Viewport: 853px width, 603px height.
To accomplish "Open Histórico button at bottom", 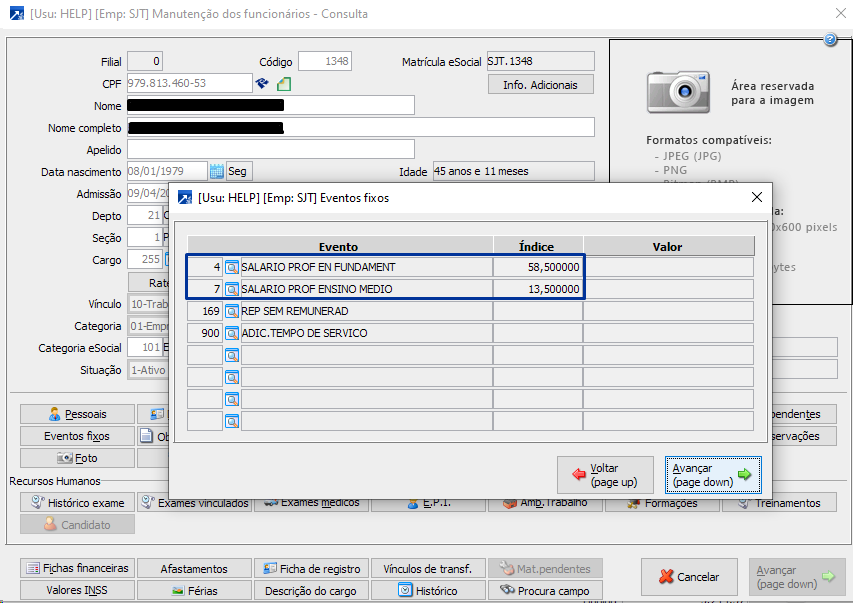I will coord(428,590).
